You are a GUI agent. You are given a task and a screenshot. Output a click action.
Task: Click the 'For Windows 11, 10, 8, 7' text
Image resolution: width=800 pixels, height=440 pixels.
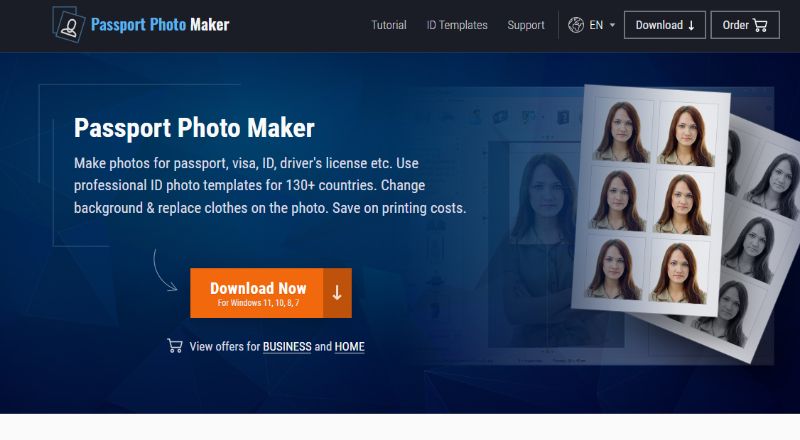258,303
